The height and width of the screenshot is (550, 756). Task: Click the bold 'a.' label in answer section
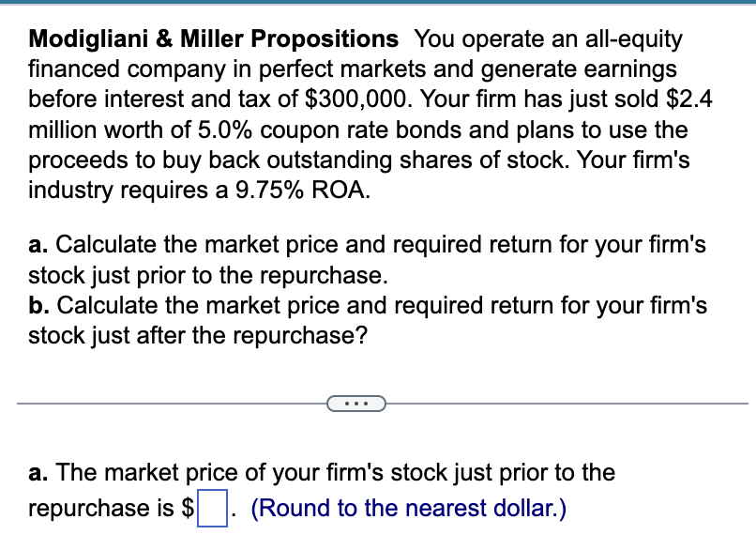click(x=38, y=472)
